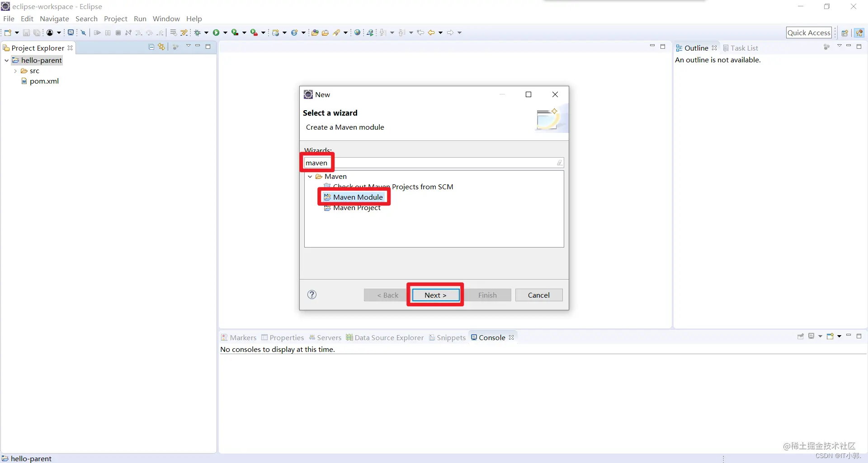Clear the wizard filter text icon

click(559, 163)
